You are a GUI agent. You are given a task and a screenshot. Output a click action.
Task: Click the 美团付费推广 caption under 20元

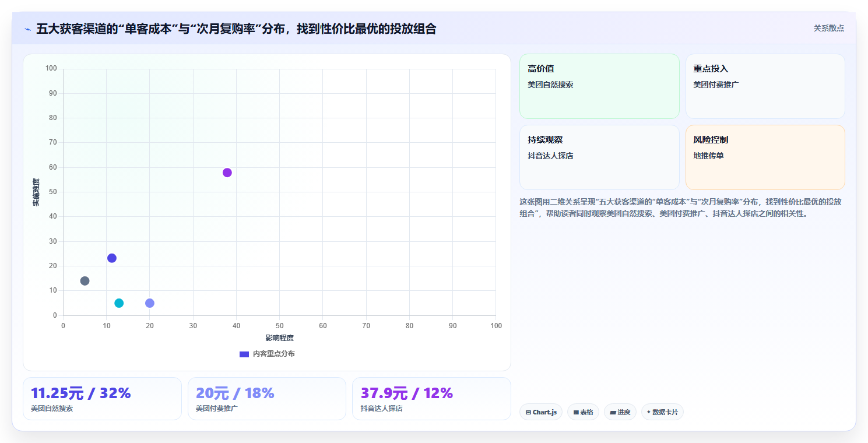tap(217, 409)
